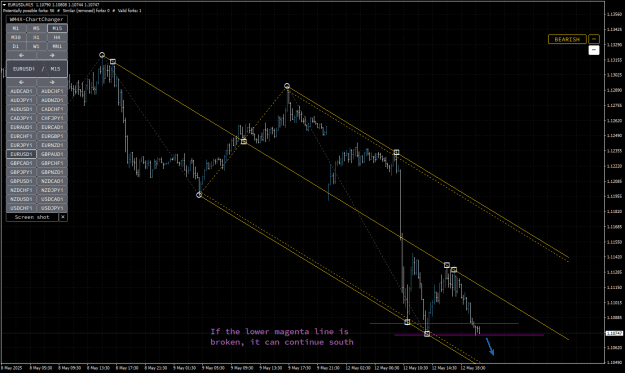The image size is (625, 373).
Task: Click next-timeframe right arrow under MN1
Action: click(x=52, y=55)
